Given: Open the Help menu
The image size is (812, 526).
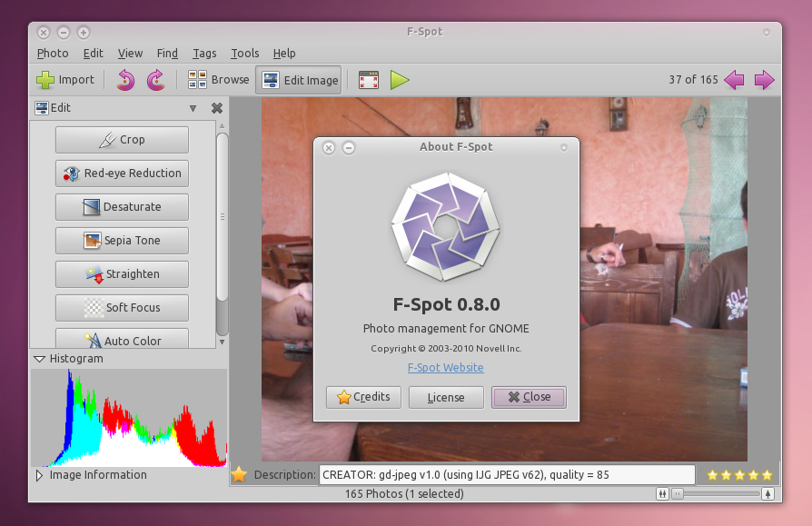Looking at the screenshot, I should tap(284, 54).
